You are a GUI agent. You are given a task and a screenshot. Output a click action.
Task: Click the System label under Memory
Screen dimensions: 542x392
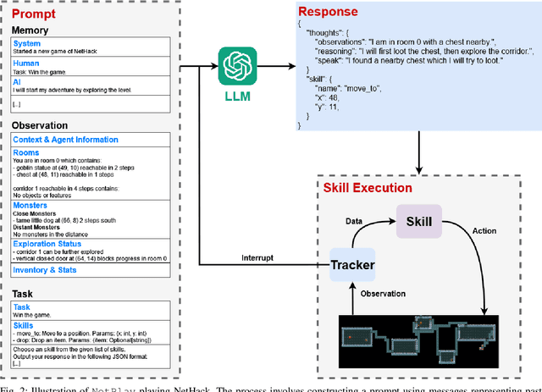coord(27,43)
